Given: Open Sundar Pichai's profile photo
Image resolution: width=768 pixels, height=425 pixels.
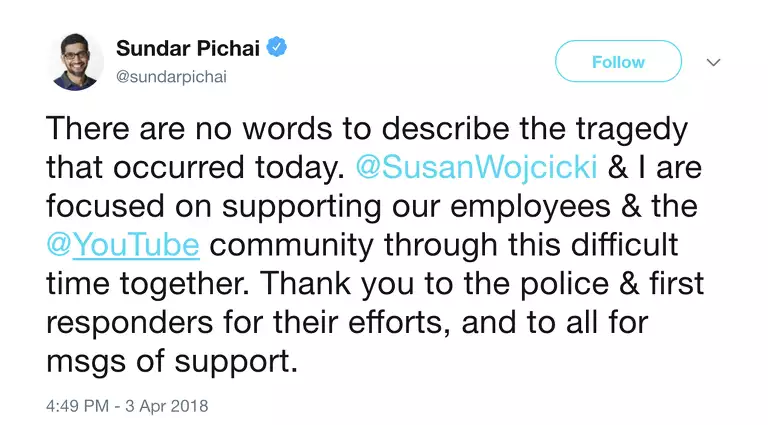Looking at the screenshot, I should point(78,61).
